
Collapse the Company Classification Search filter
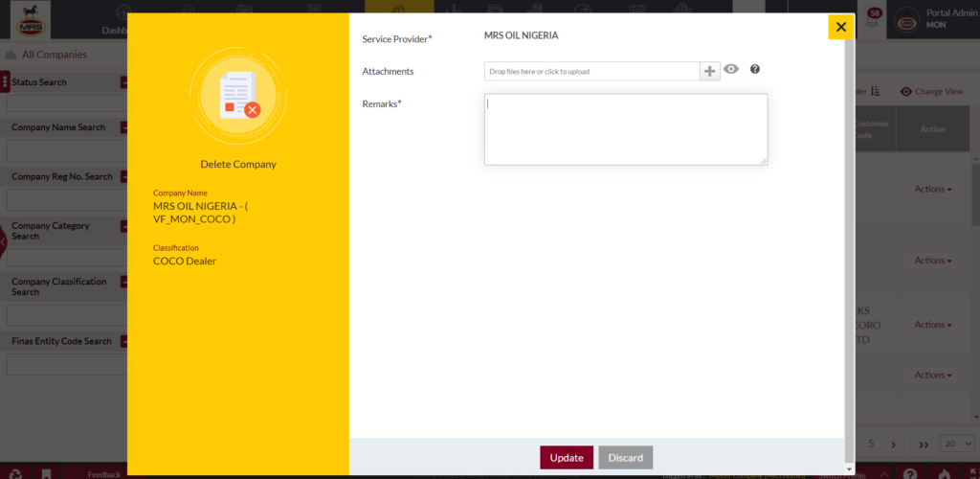(x=123, y=282)
